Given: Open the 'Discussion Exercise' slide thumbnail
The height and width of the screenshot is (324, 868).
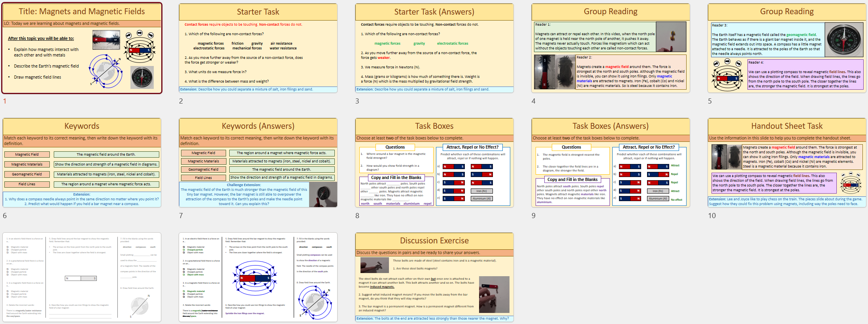Looking at the screenshot, I should click(434, 277).
